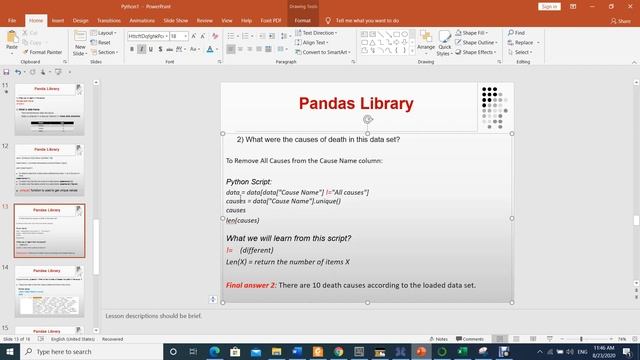Toggle strikethrough formatting
640x360 pixels.
tap(169, 49)
